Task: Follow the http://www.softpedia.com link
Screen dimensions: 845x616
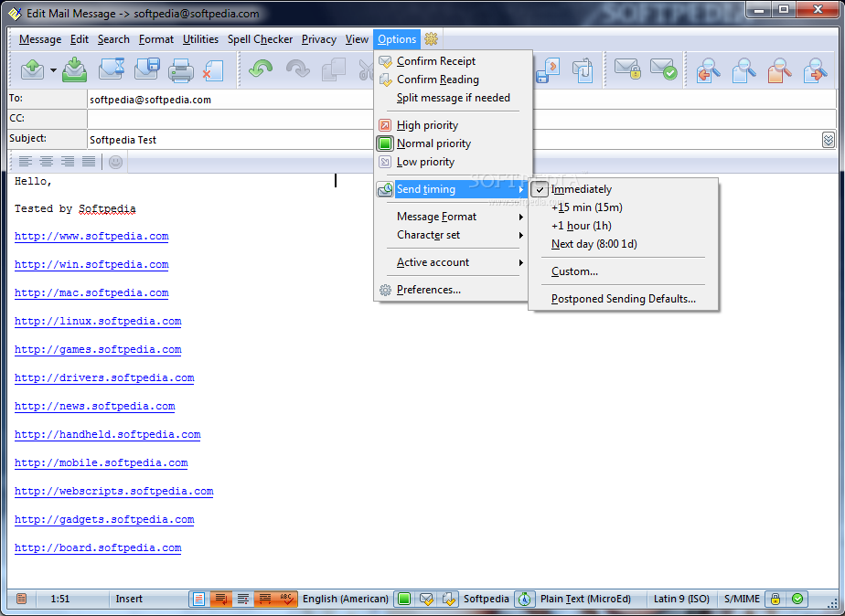Action: click(x=91, y=237)
